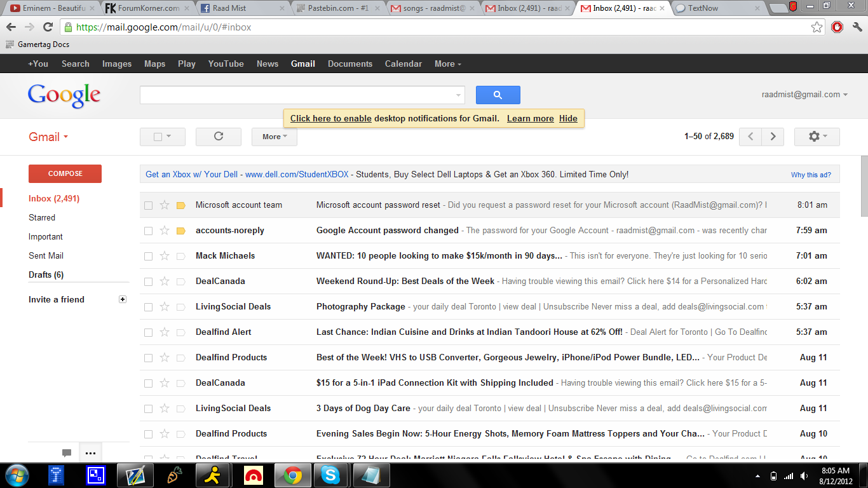Hide the desktop notifications banner
This screenshot has width=868, height=488.
[x=568, y=118]
